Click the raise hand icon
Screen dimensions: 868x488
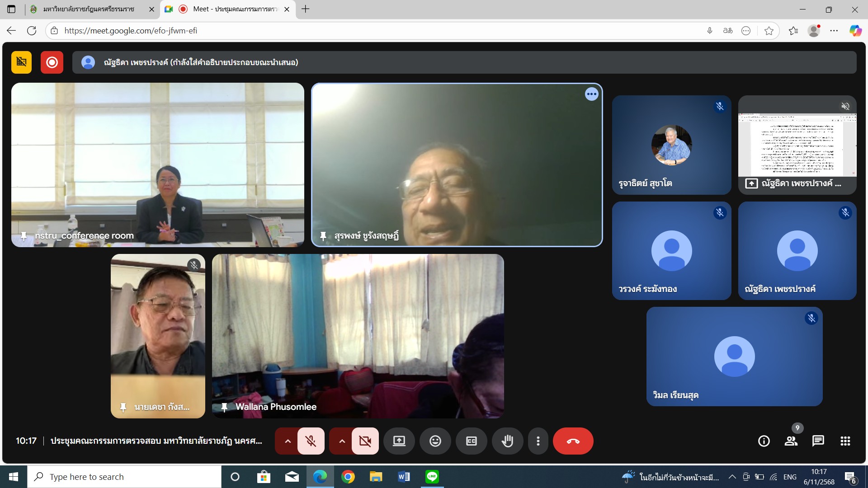[x=507, y=441]
